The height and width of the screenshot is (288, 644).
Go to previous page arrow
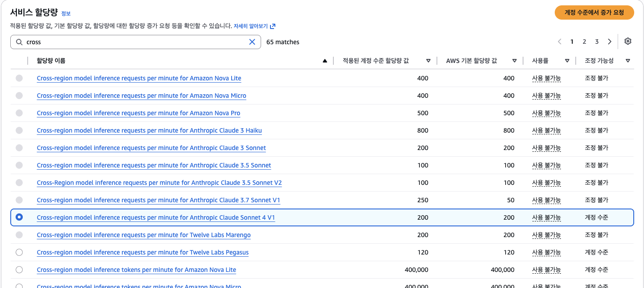(560, 42)
